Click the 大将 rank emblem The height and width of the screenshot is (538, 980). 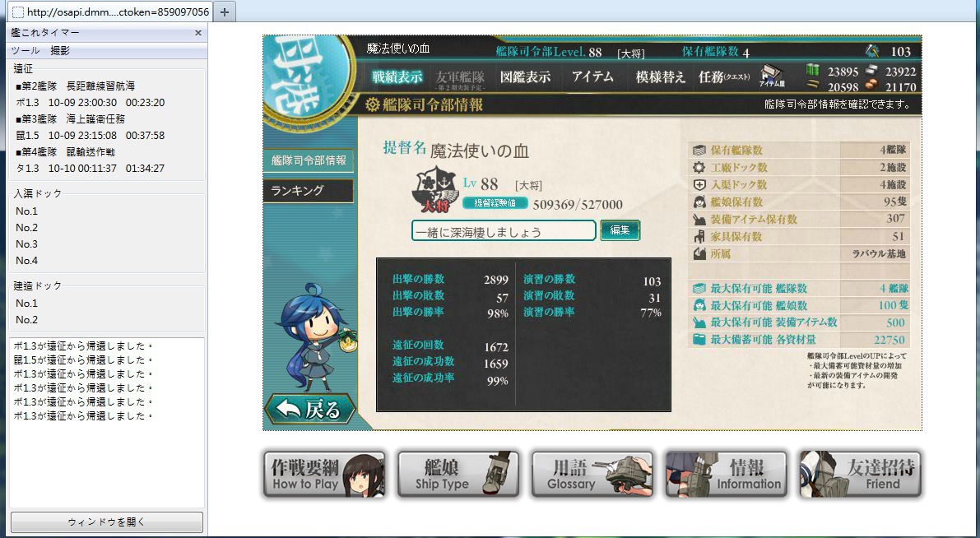[435, 192]
